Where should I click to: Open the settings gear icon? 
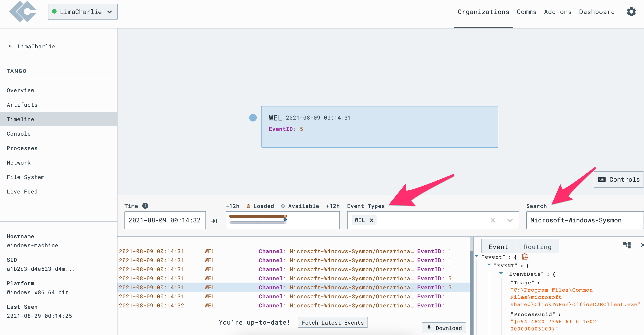pos(631,12)
